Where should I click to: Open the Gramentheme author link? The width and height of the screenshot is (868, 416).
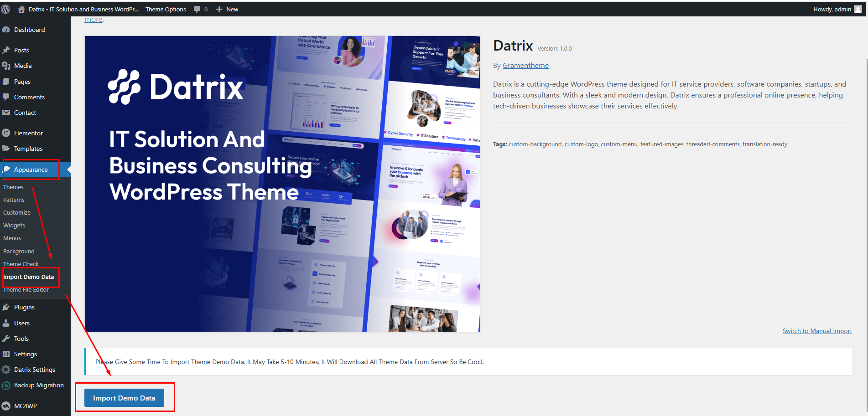[525, 66]
